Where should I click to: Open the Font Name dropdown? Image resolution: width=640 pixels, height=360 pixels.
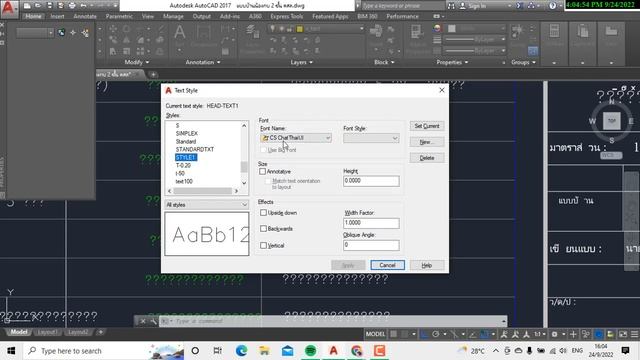pos(296,138)
